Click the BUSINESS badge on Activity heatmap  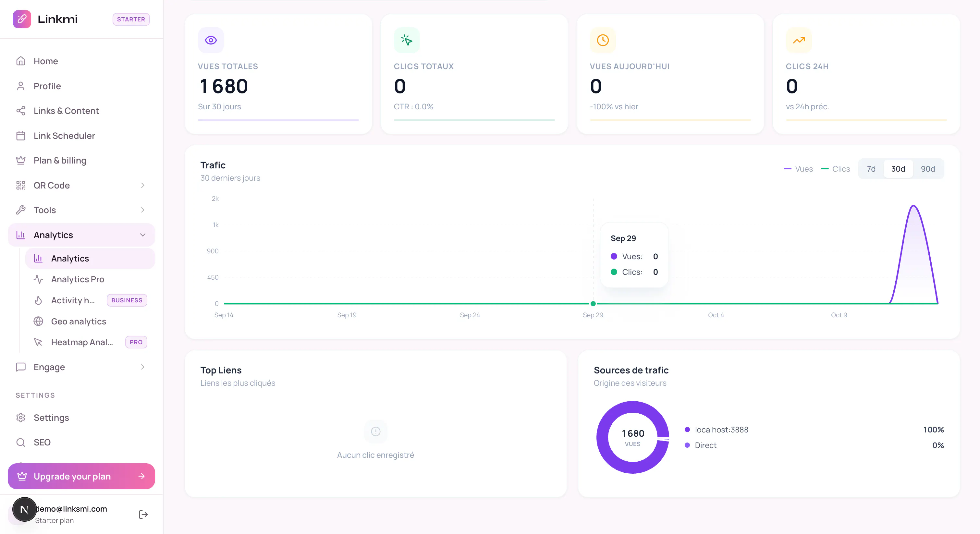[127, 300]
